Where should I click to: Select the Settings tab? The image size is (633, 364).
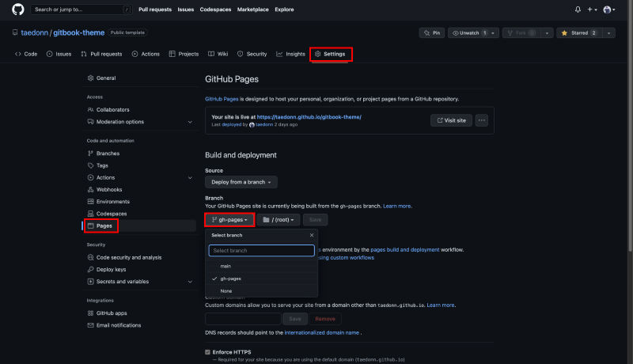pos(331,54)
